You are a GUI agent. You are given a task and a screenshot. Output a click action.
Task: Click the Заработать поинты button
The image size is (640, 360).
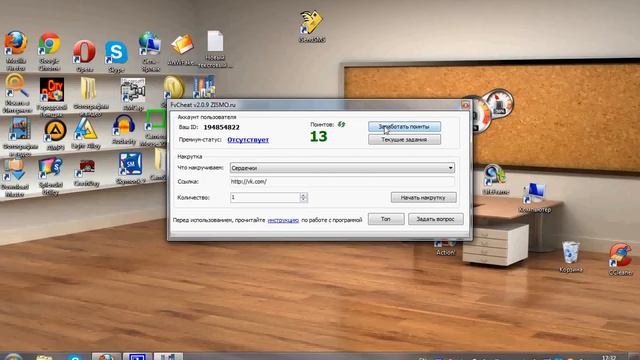click(x=404, y=127)
